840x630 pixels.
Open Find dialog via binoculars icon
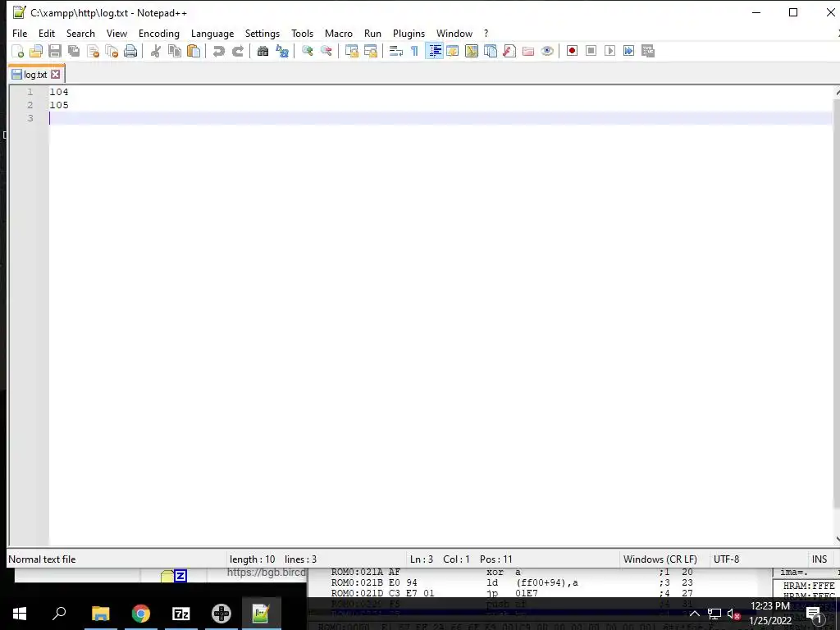click(262, 51)
